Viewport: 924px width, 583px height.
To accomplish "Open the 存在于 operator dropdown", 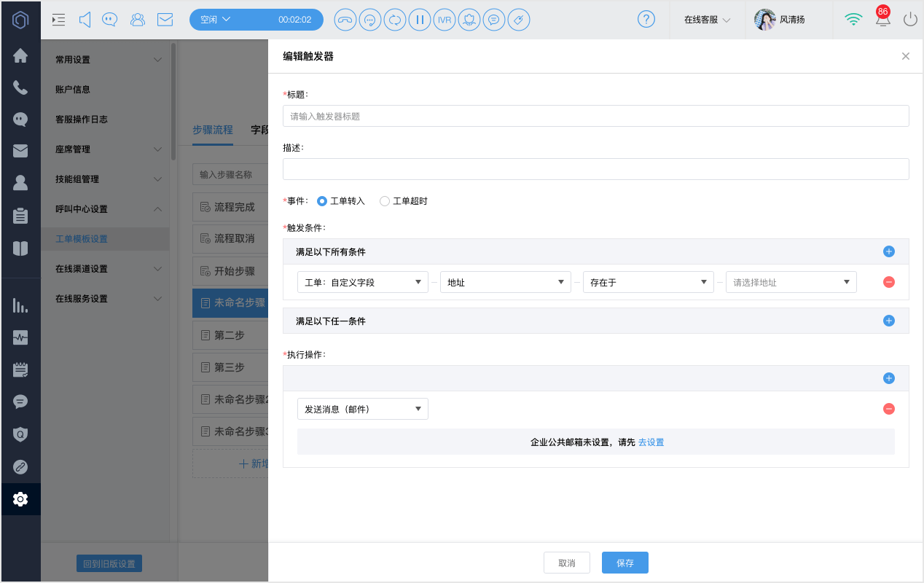I will (x=649, y=282).
